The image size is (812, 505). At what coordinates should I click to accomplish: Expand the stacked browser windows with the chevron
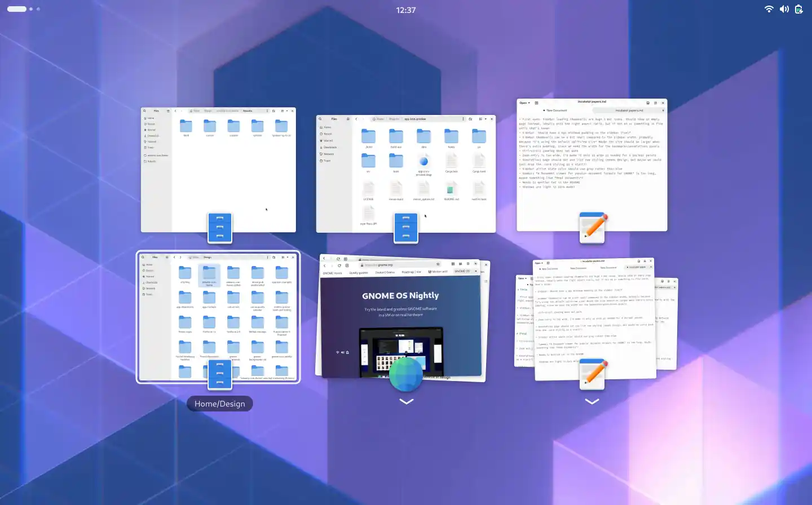point(407,401)
